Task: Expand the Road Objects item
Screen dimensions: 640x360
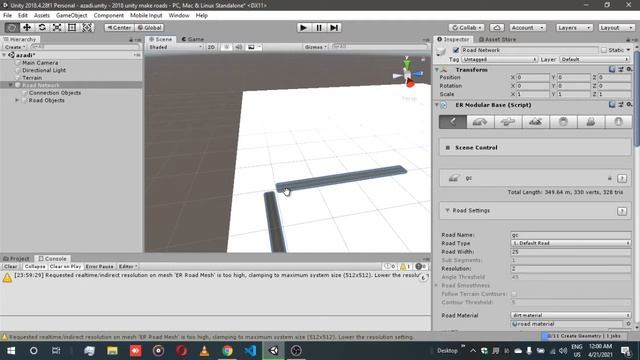Action: (17, 100)
